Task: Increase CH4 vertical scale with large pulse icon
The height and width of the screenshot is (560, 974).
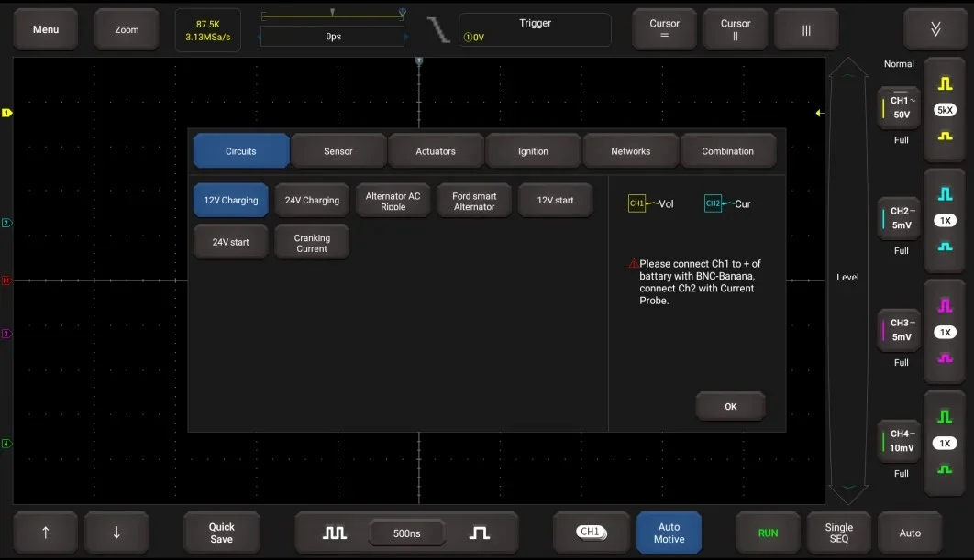Action: 945,417
